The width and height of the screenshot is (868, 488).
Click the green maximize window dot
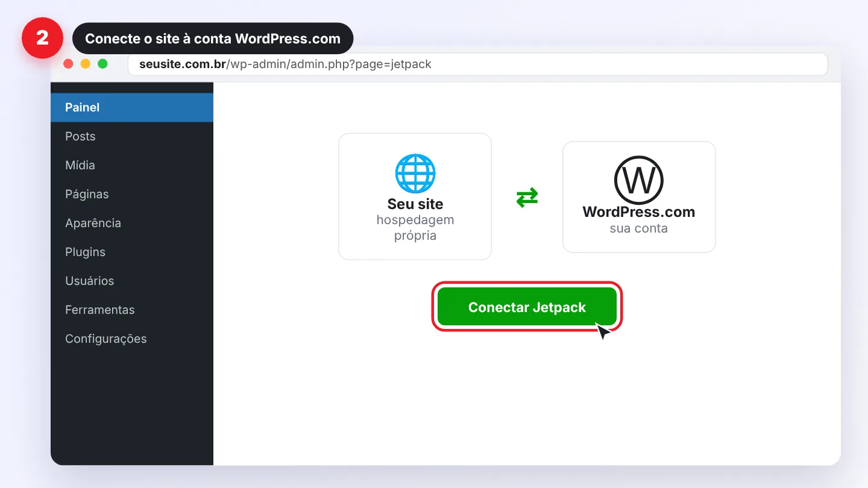tap(102, 64)
